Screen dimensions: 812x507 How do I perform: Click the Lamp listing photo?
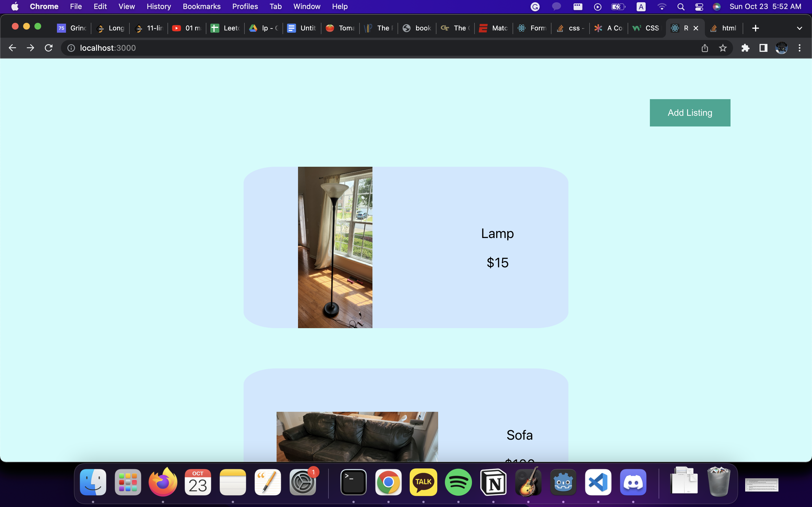[x=335, y=247]
